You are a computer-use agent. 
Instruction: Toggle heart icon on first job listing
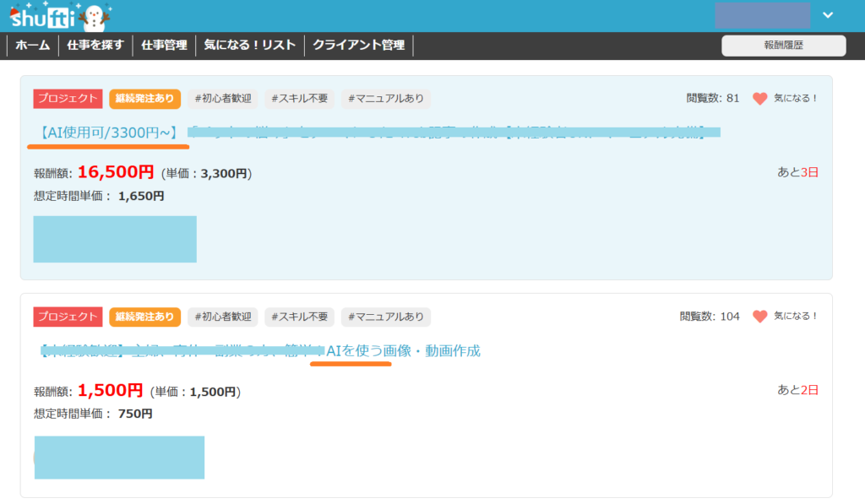pos(759,99)
